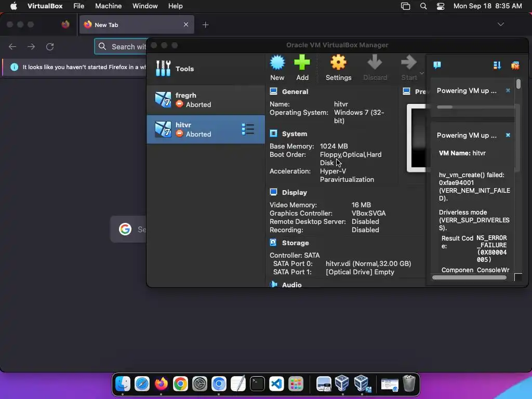The width and height of the screenshot is (532, 399).
Task: Click the screen mirroring menu bar icon
Action: 405,6
